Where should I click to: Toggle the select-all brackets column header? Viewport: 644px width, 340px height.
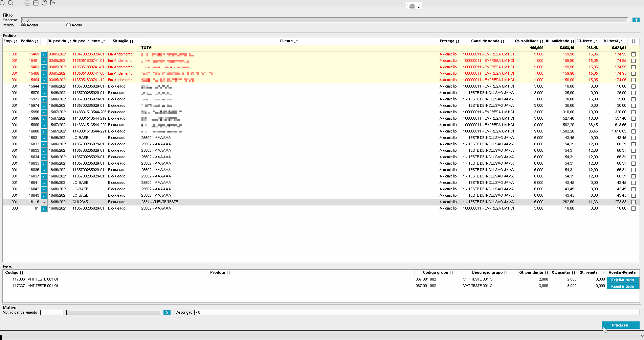click(634, 41)
